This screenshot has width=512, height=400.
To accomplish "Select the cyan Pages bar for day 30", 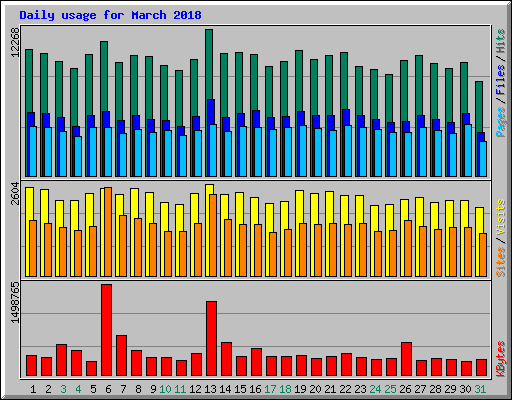I will 468,150.
